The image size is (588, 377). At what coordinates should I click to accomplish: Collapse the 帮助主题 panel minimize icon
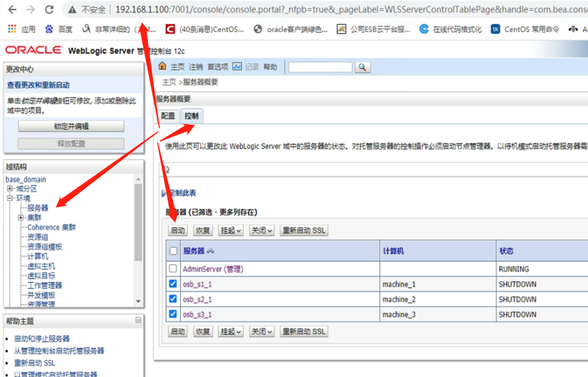click(139, 320)
